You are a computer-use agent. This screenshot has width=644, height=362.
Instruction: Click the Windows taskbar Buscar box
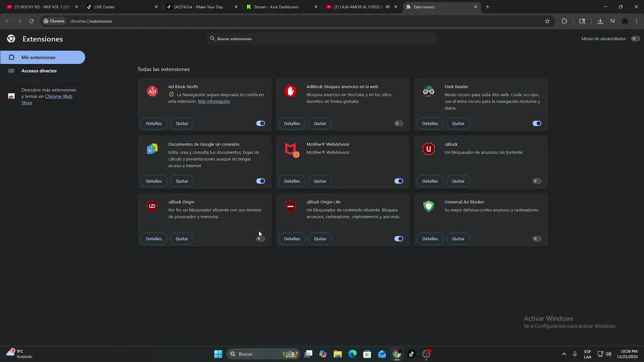click(x=263, y=354)
